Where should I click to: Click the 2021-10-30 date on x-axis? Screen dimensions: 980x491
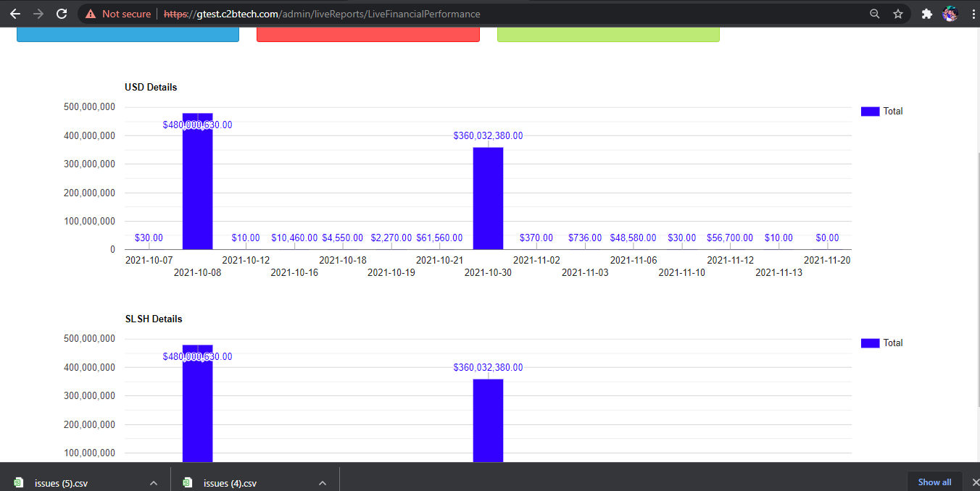click(x=488, y=272)
